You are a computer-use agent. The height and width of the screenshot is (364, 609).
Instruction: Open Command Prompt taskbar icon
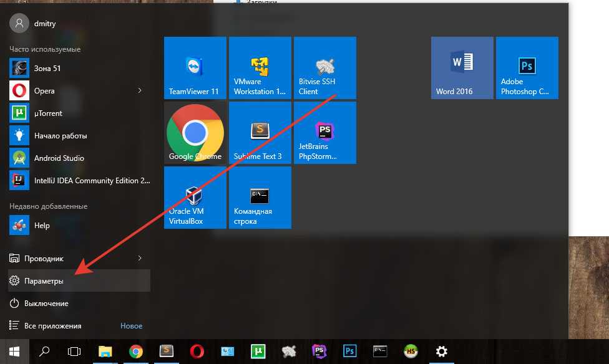point(380,352)
